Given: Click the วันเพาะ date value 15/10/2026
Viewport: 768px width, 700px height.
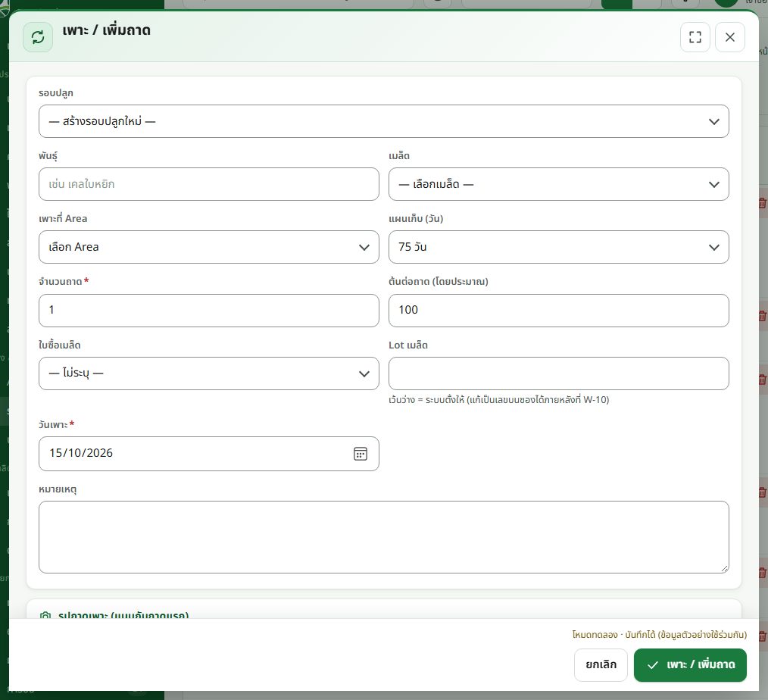Looking at the screenshot, I should coord(81,453).
